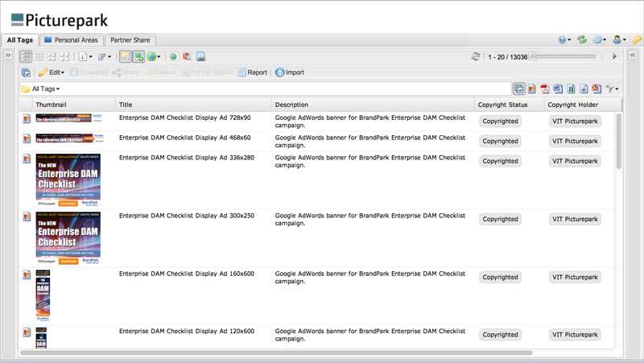Image resolution: width=644 pixels, height=363 pixels.
Task: Click file type icon of 160x600 row
Action: click(27, 274)
